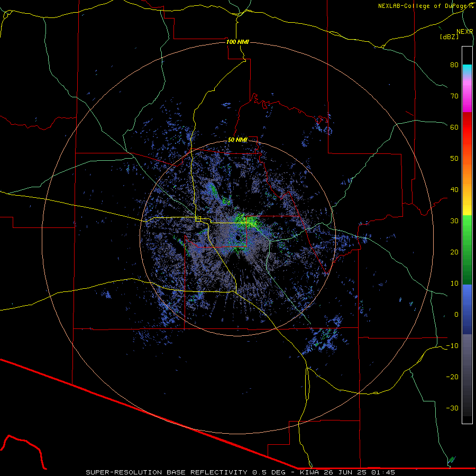Click the '20' value on dBZ scale

454,252
